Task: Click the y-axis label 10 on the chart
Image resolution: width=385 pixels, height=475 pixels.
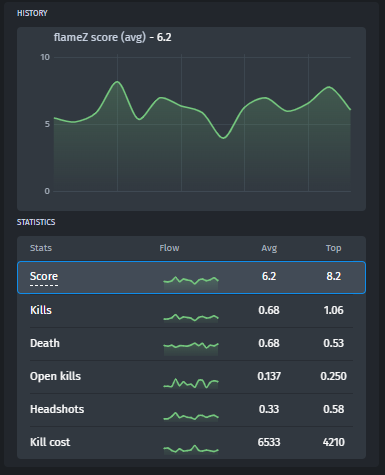Action: (45, 57)
